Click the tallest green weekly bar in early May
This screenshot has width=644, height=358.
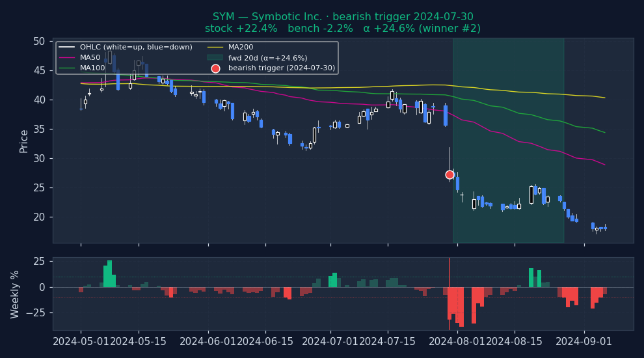pyautogui.click(x=109, y=273)
